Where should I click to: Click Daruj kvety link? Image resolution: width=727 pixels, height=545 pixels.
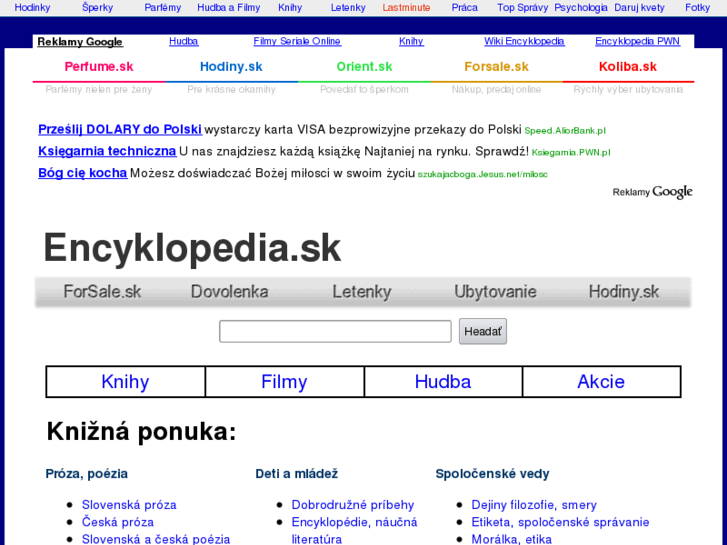(639, 7)
